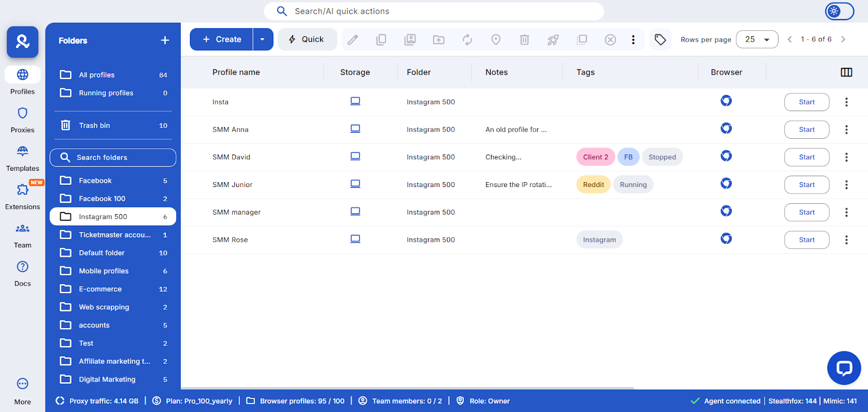Open three-dot menu for SMM David
The image size is (868, 412).
click(846, 157)
